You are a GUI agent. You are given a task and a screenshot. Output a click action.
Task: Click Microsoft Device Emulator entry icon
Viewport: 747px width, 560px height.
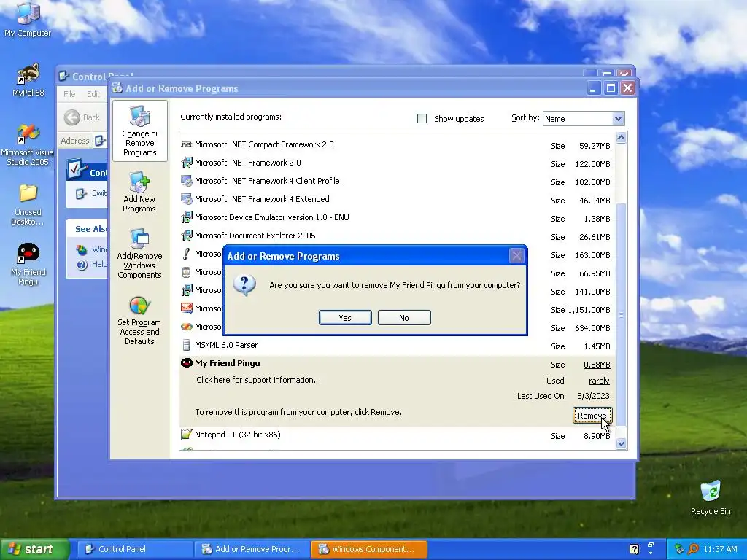pyautogui.click(x=186, y=217)
